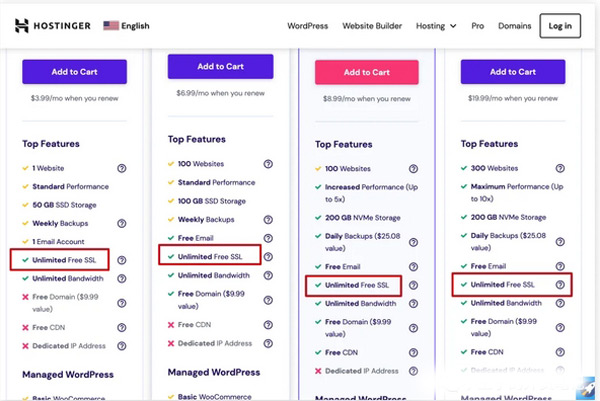Show info about Maximum Performance
This screenshot has width=600, height=401.
560,187
